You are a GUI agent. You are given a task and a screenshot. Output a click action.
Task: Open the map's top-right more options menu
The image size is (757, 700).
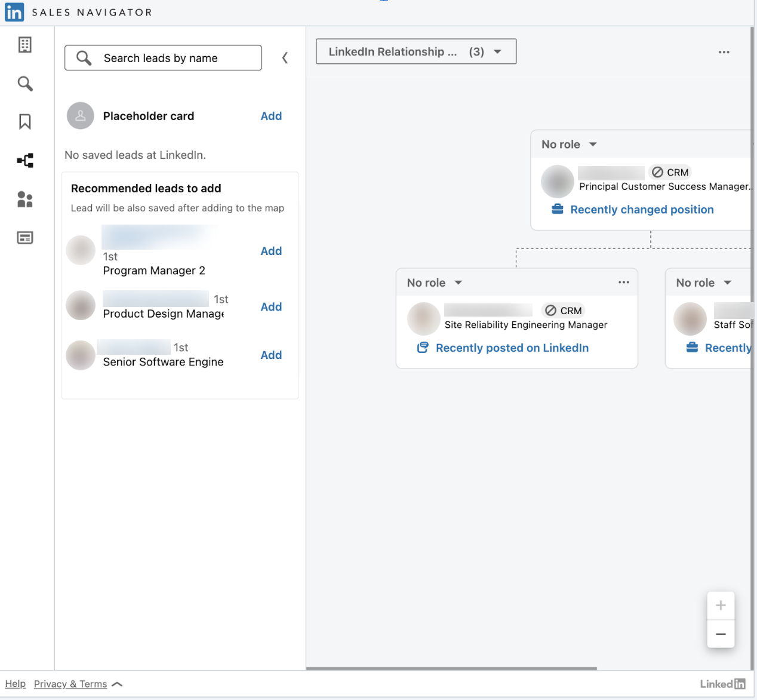coord(724,52)
